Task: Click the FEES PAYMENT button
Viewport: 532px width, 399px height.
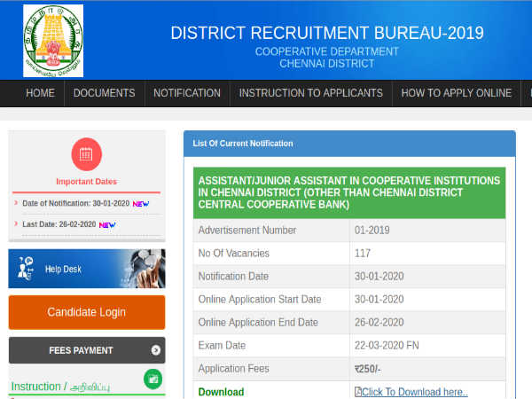Action: pos(87,350)
